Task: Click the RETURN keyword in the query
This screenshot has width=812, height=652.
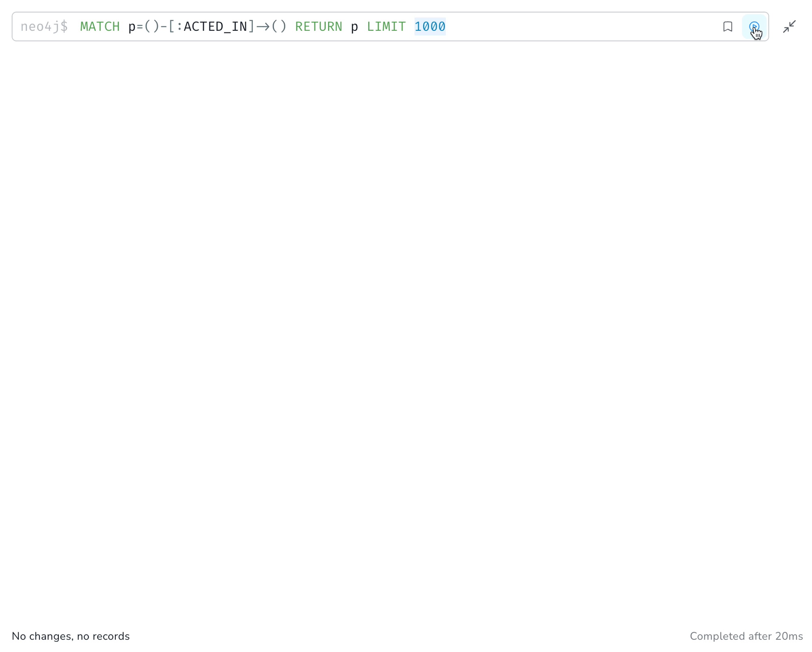Action: [319, 27]
